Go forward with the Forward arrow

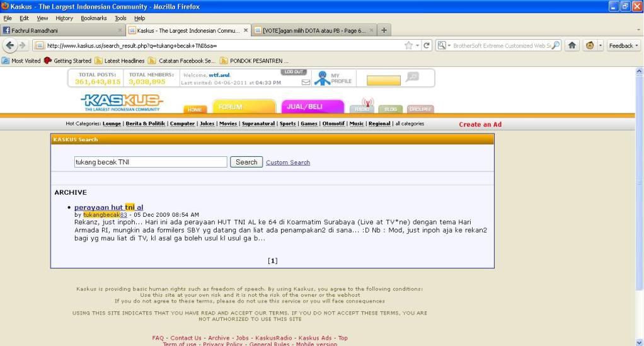(22, 45)
